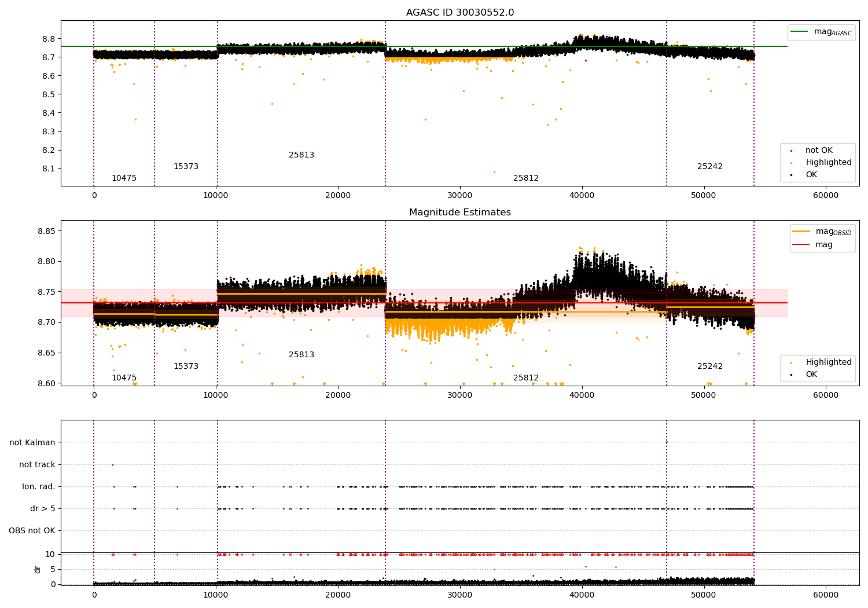This screenshot has height=608, width=868.
Task: Click y-axis tick 5 on the dr panel
Action: 53,569
